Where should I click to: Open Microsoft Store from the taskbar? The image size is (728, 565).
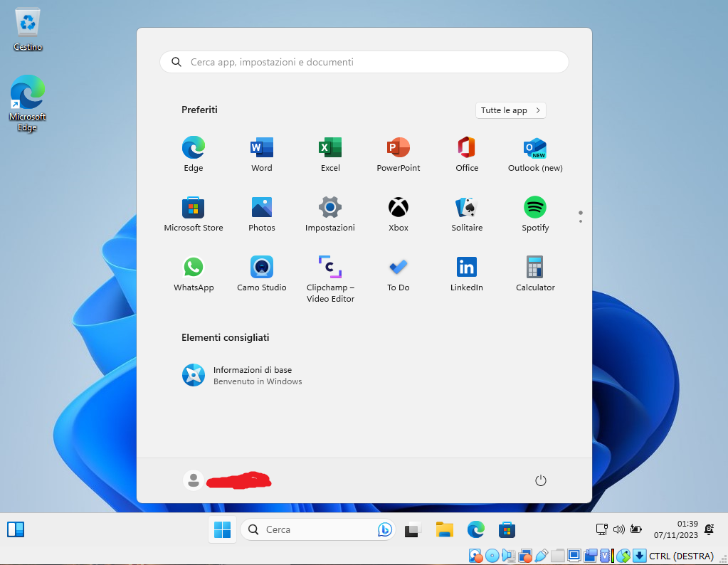[507, 529]
